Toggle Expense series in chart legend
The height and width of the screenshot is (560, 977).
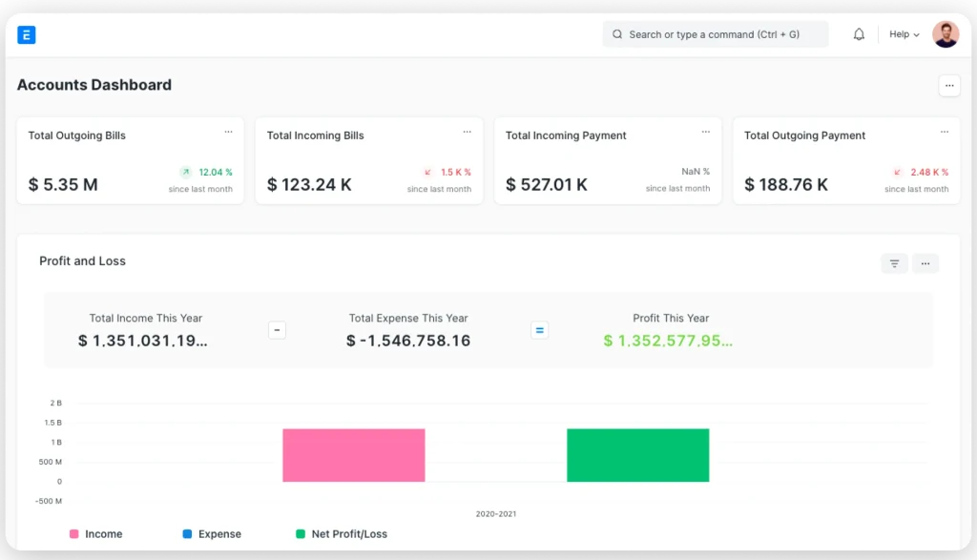point(214,534)
